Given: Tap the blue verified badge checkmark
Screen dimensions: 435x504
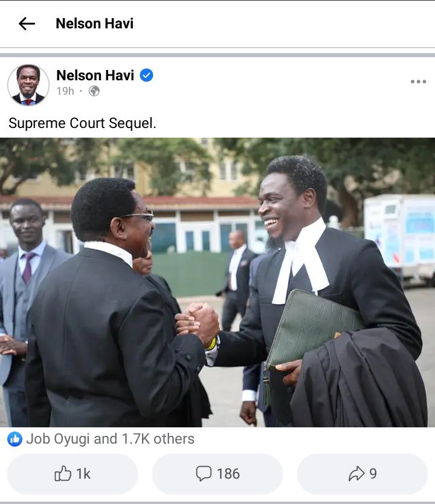Looking at the screenshot, I should click(146, 75).
